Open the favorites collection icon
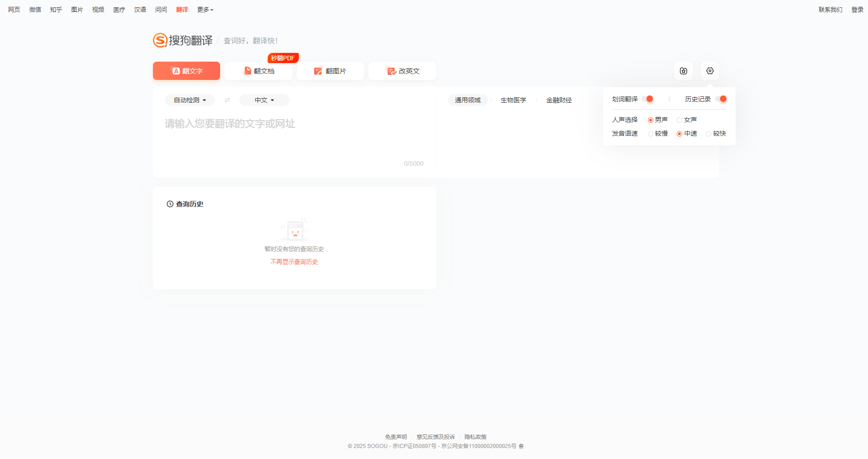The height and width of the screenshot is (459, 868). click(x=683, y=71)
